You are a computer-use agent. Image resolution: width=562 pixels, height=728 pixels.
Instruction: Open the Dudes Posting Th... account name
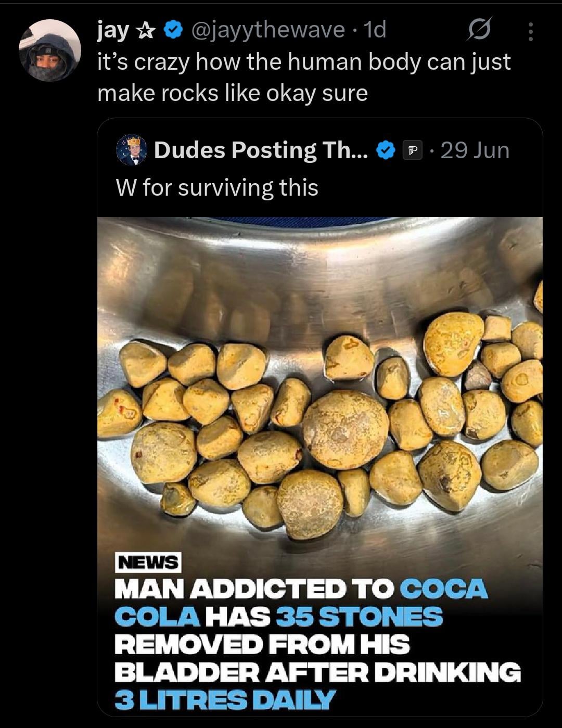click(261, 150)
